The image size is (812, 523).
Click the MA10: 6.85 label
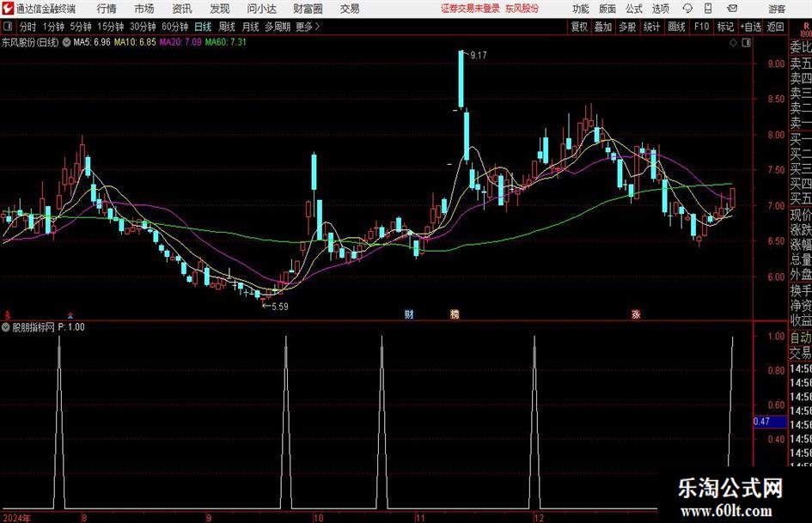(135, 42)
